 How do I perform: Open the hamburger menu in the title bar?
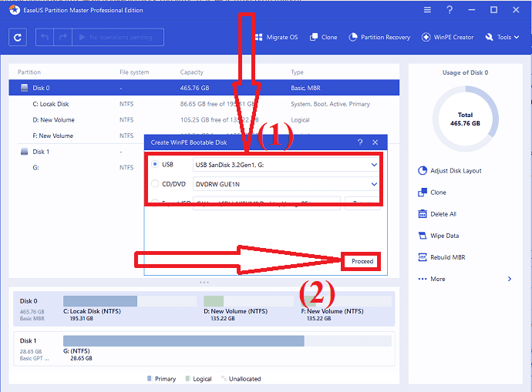coord(427,10)
